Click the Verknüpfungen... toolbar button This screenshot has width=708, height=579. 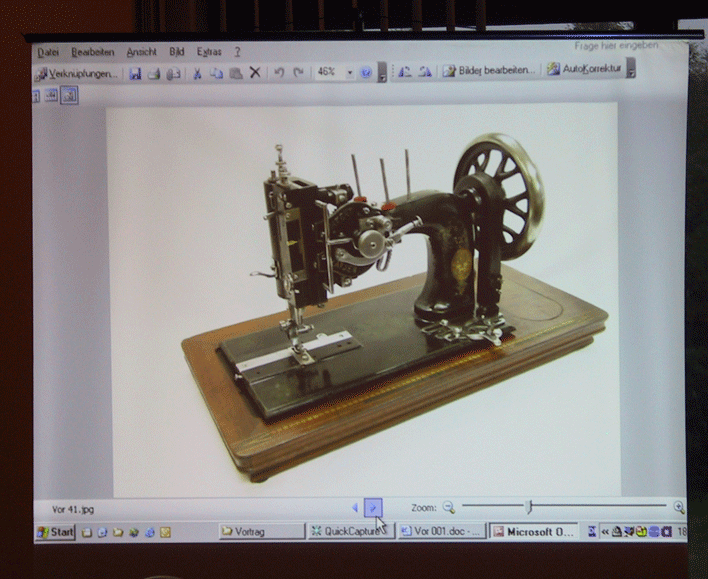tap(78, 74)
